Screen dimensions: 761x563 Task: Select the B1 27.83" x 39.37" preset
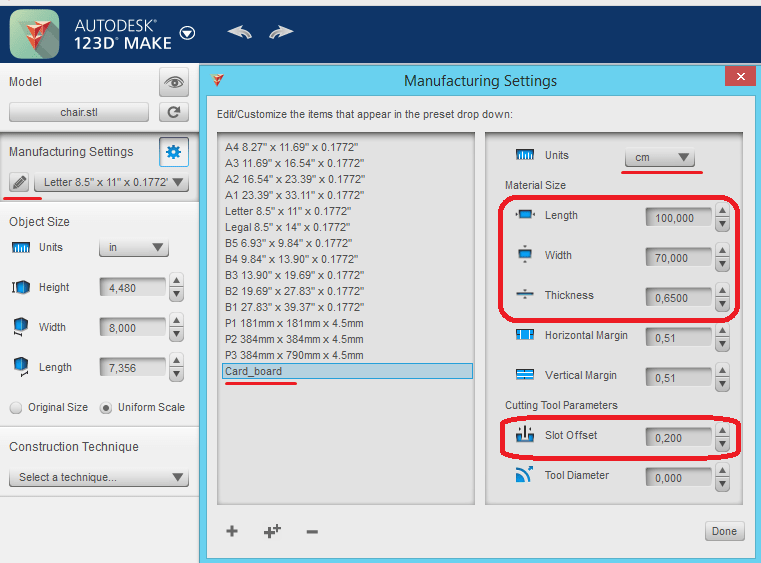coord(294,307)
